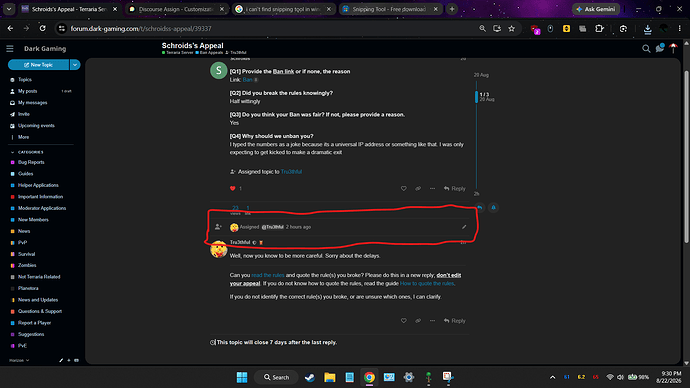Open Topics in sidebar

coord(25,80)
